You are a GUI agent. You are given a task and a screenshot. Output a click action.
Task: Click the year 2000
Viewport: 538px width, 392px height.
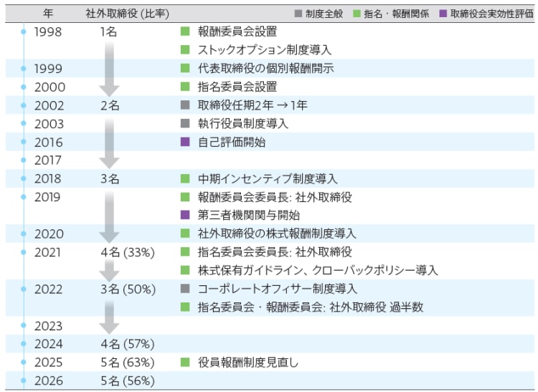pyautogui.click(x=49, y=87)
